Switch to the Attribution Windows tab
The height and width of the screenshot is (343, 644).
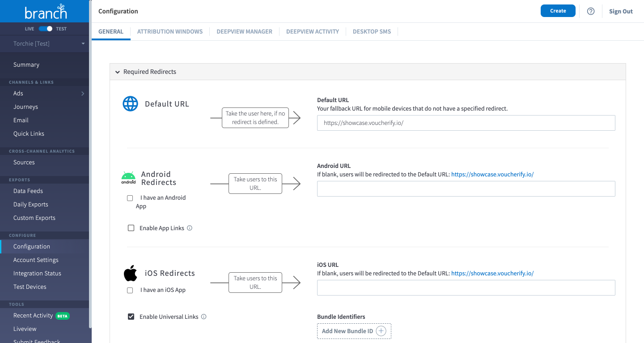coord(170,31)
